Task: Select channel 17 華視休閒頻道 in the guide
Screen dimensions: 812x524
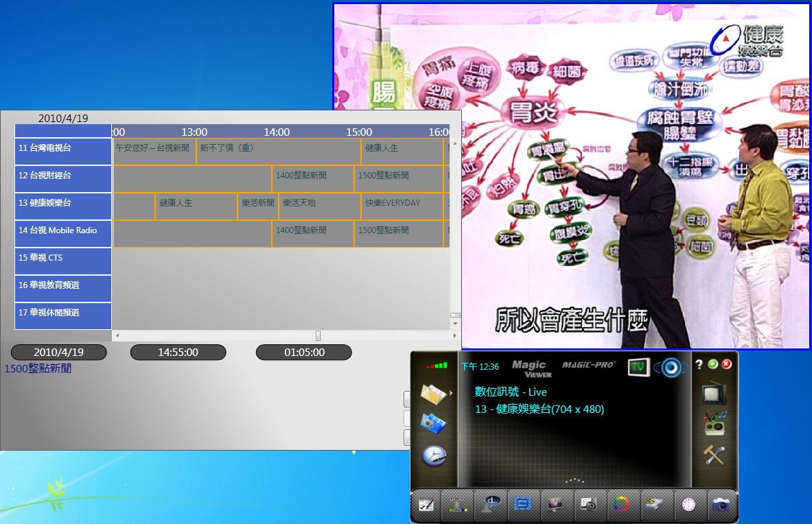Action: (62, 316)
